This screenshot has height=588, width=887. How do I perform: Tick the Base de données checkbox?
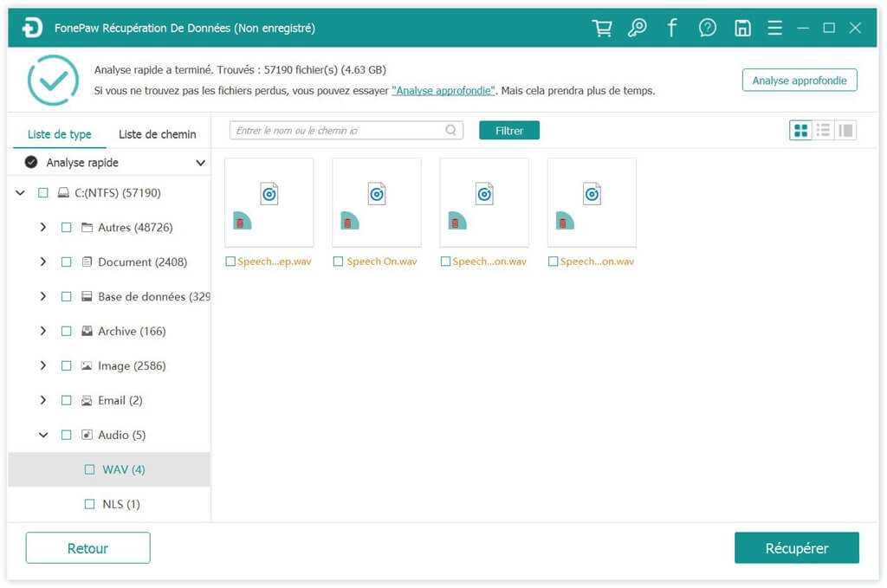66,296
